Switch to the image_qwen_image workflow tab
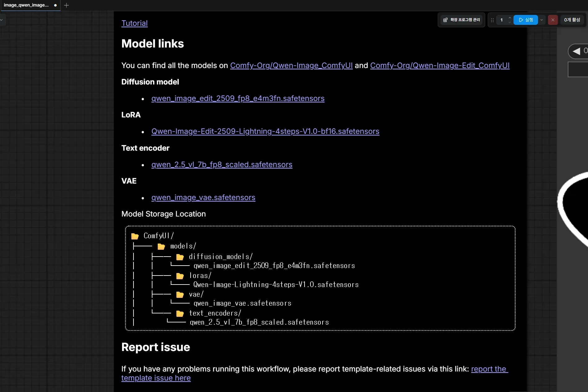 (30, 5)
